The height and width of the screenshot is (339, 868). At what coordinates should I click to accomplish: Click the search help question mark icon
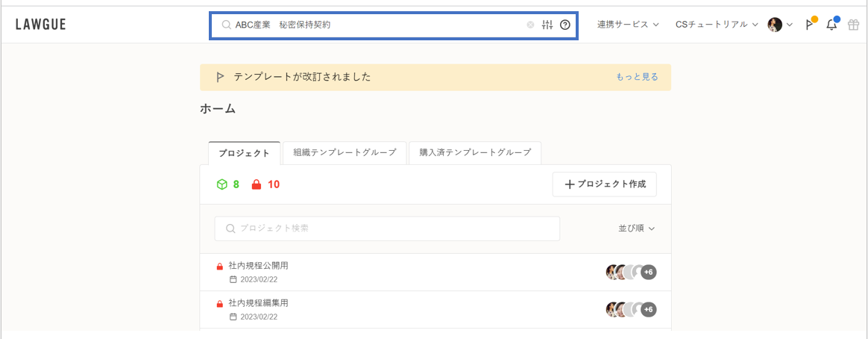[565, 25]
